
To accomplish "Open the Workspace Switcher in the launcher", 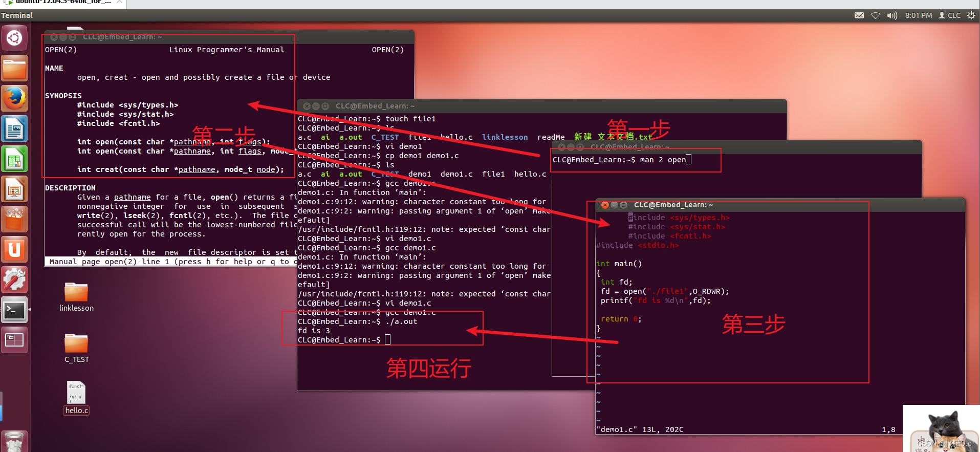I will pos(14,340).
